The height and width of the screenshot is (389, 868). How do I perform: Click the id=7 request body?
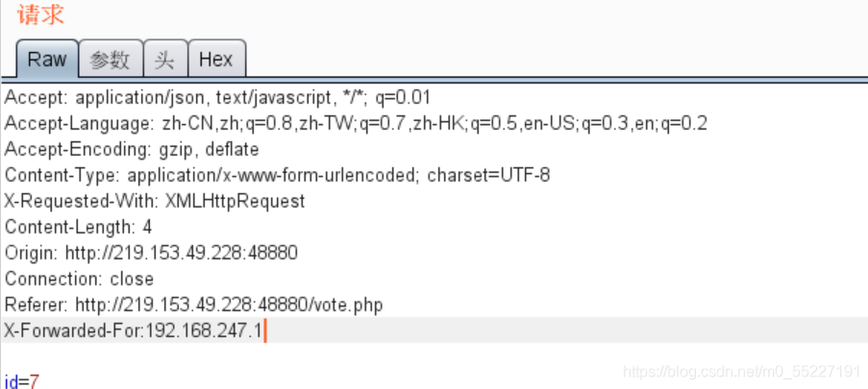click(21, 381)
